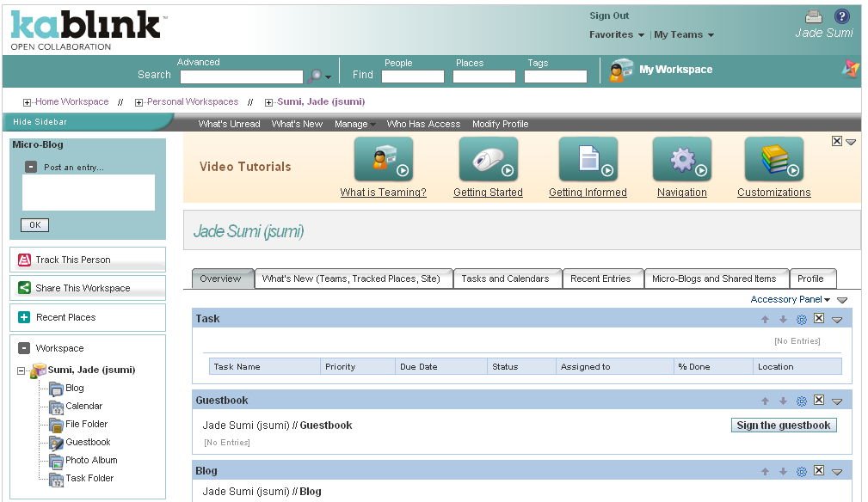This screenshot has width=868, height=502.
Task: Click the Navigation video tutorial icon
Action: click(x=681, y=159)
